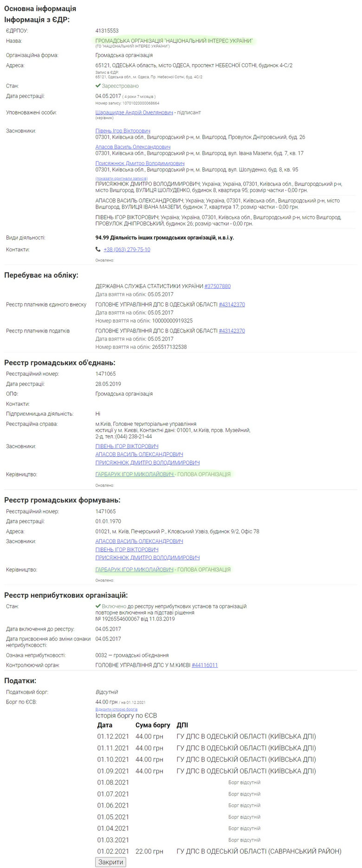Expand 'показати оригінали записів' link
The height and width of the screenshot is (868, 362).
(122, 178)
